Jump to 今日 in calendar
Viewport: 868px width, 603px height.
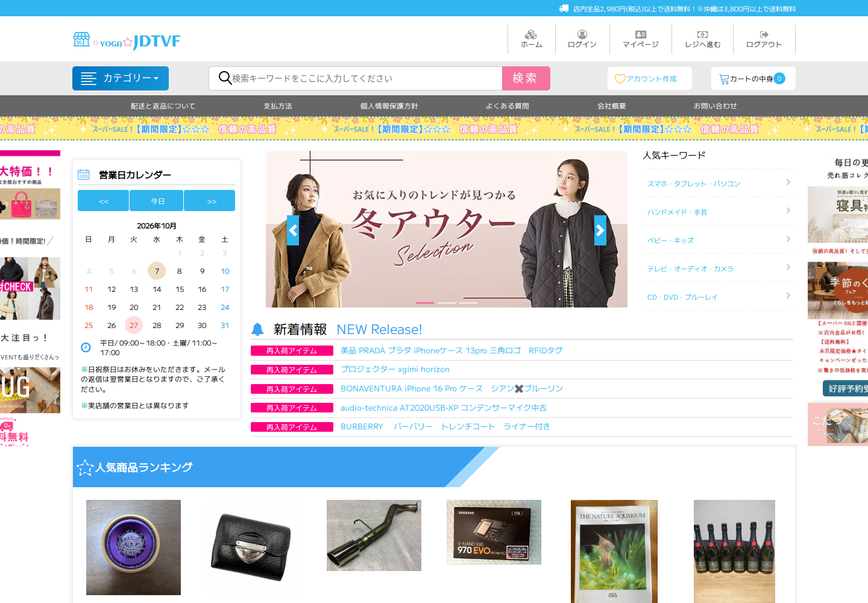coord(157,201)
